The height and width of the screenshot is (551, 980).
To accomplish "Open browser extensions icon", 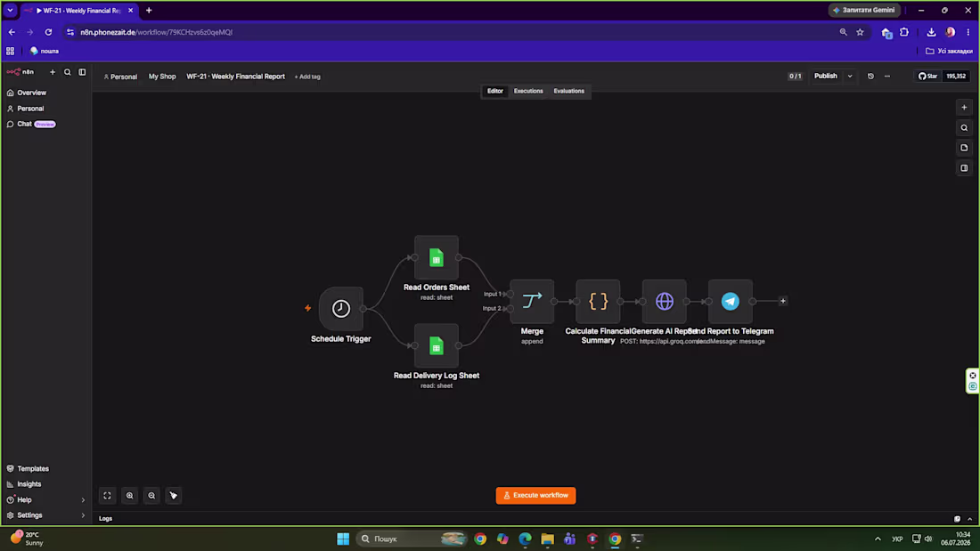I will point(903,32).
